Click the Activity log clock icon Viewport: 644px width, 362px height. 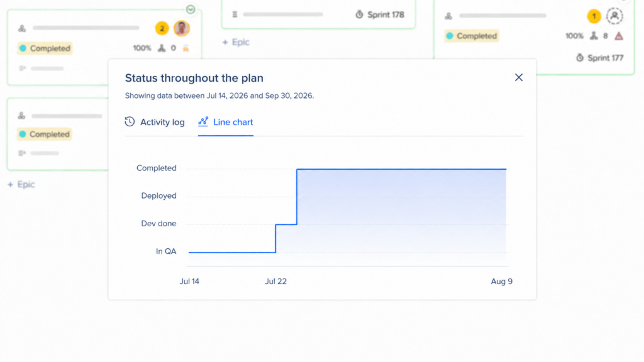(x=130, y=121)
